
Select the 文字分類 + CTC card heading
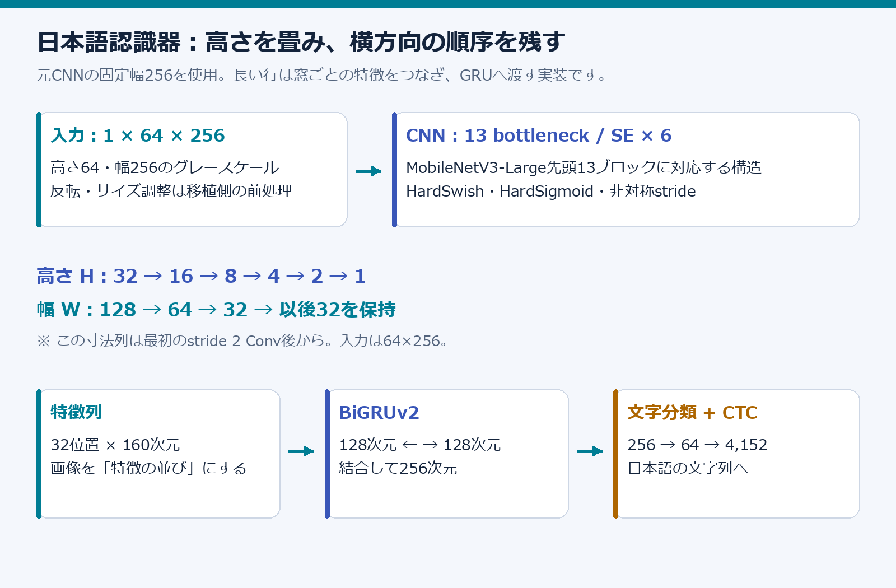coord(692,413)
